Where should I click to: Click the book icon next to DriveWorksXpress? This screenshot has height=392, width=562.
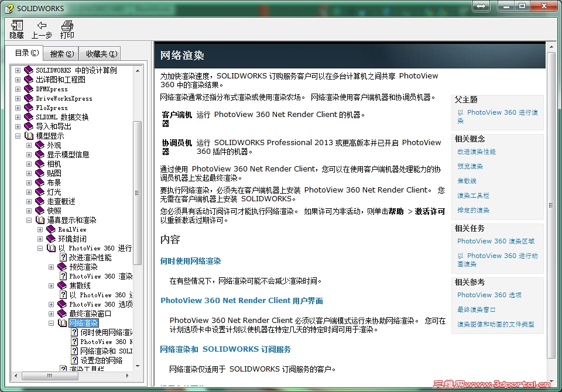(x=29, y=98)
